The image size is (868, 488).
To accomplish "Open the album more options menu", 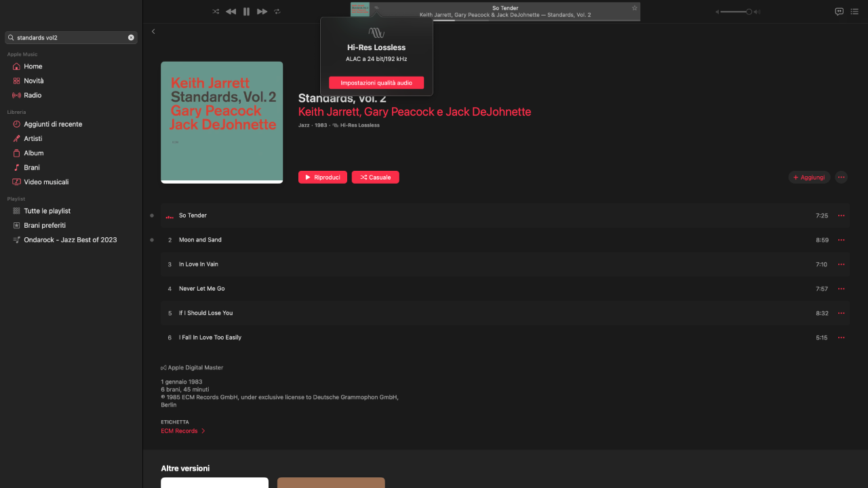I will [x=842, y=177].
